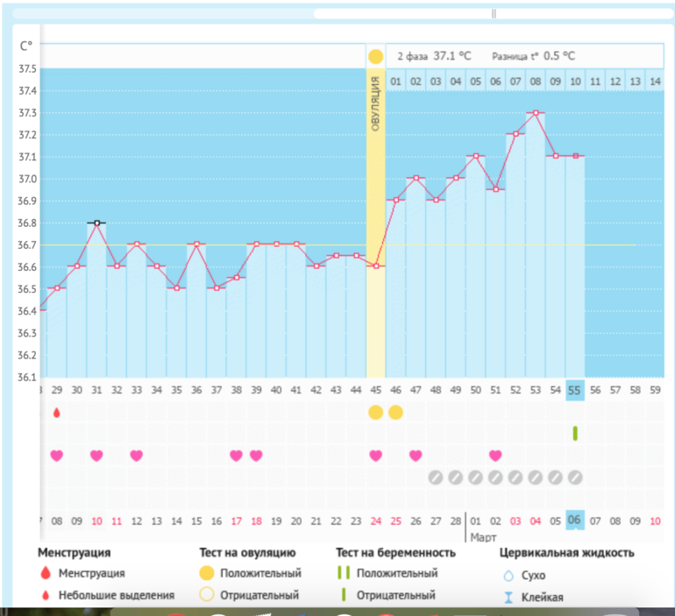The height and width of the screenshot is (616, 675).
Task: Select the 37.3 peak temperature point on day 53
Action: 535,112
